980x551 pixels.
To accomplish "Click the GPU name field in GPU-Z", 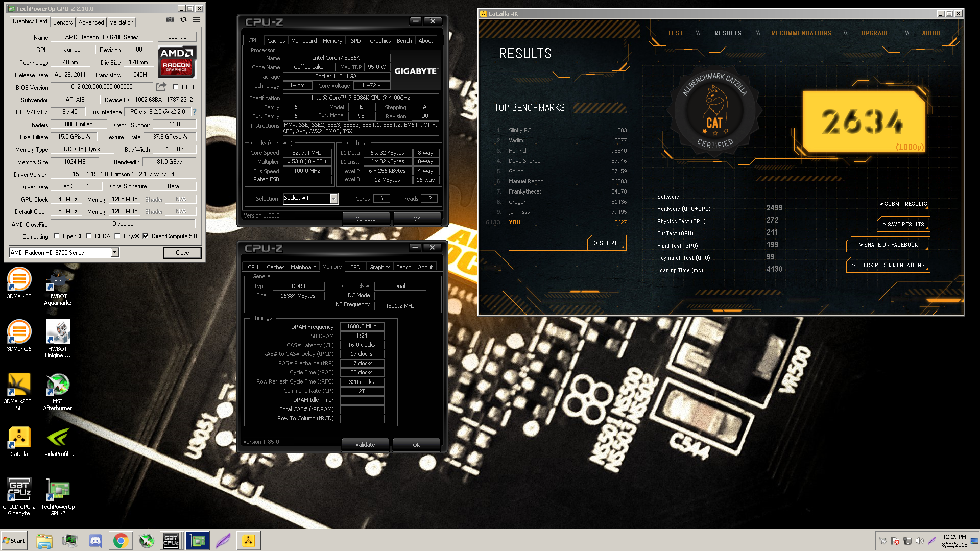I will [x=102, y=37].
